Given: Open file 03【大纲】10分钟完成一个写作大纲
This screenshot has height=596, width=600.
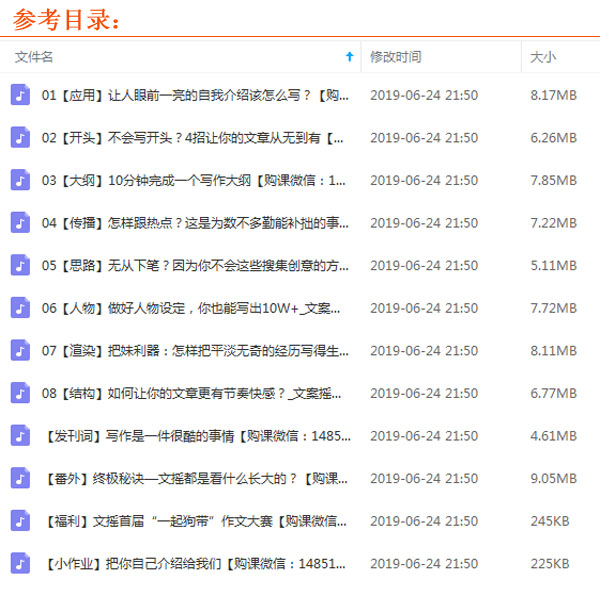Looking at the screenshot, I should pyautogui.click(x=195, y=180).
